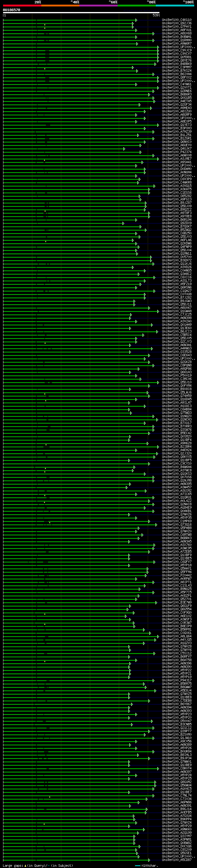Select the UniRef100_C4YW61 label
Image resolution: width=197 pixels, height=868 pixels.
tap(177, 84)
